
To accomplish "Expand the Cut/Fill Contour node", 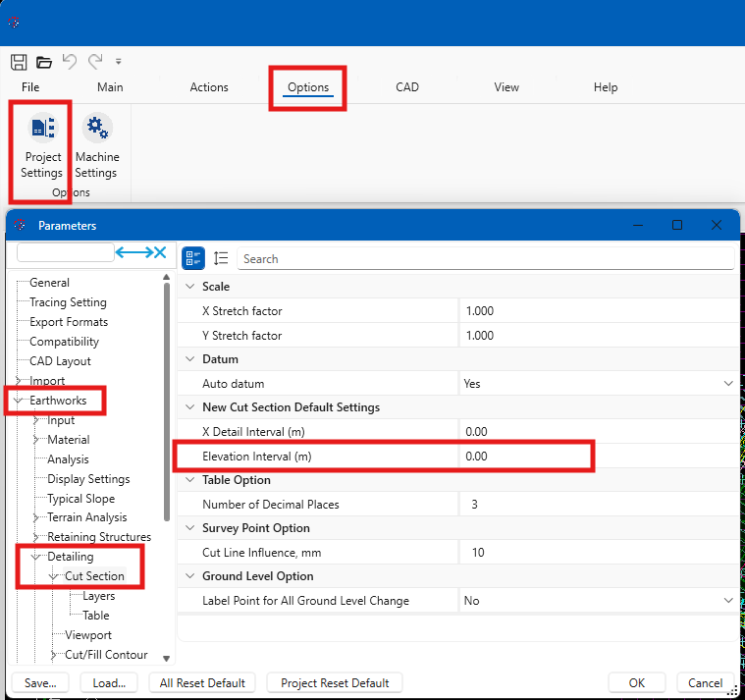I will [x=53, y=655].
